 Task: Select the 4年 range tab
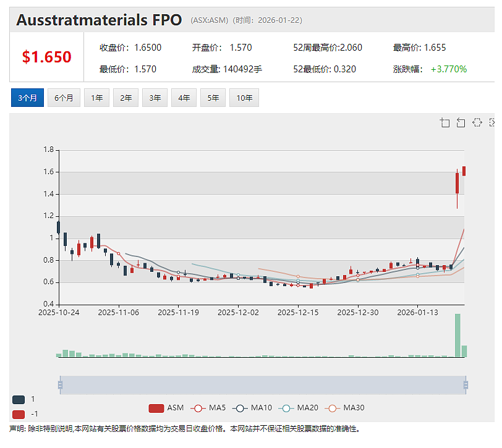tap(184, 98)
